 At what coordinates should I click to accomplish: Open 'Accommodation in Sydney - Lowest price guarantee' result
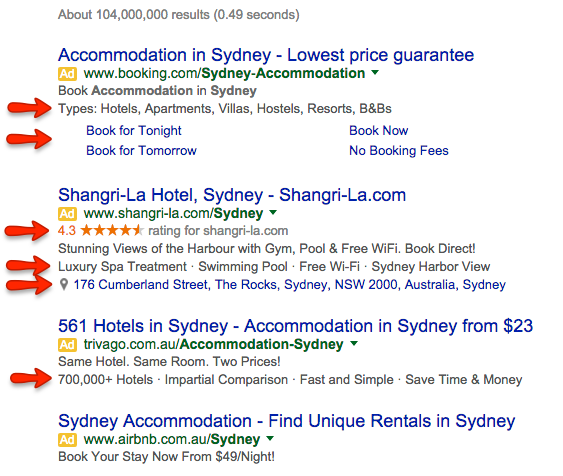(x=266, y=55)
